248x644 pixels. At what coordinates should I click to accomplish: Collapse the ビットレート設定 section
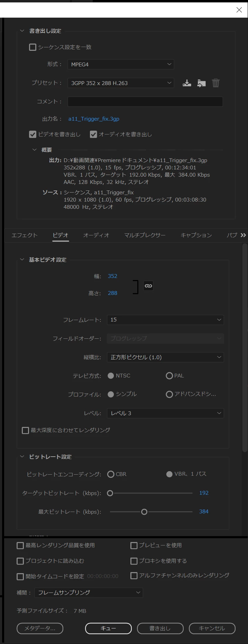tap(22, 457)
